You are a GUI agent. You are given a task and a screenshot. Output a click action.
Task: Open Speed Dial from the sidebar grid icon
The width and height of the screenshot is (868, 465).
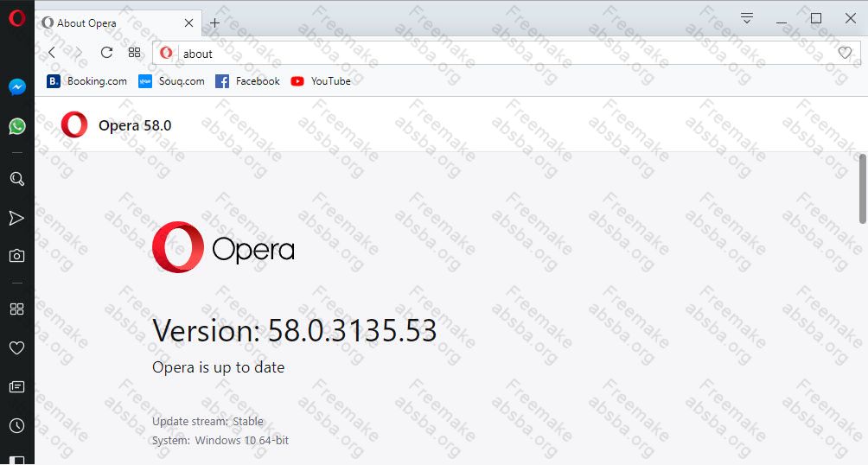[16, 309]
